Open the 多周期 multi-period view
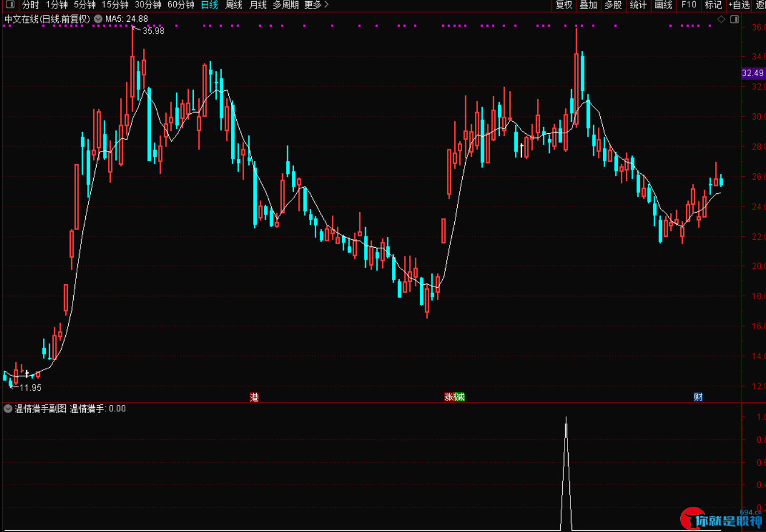This screenshot has width=766, height=532. coord(285,5)
